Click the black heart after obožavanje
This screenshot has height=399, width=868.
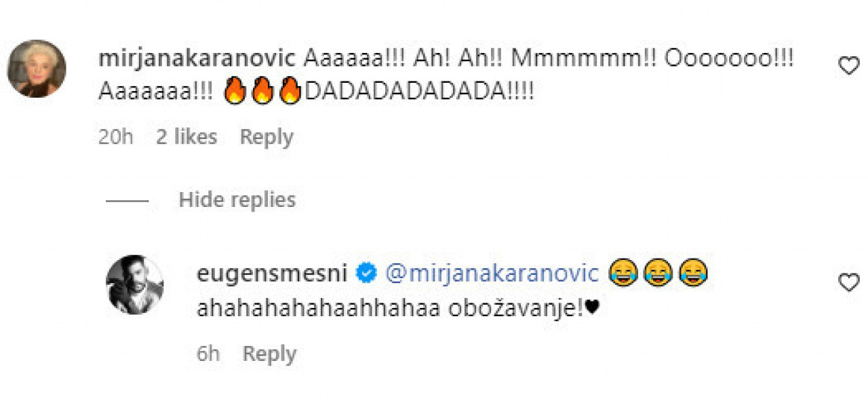(592, 309)
